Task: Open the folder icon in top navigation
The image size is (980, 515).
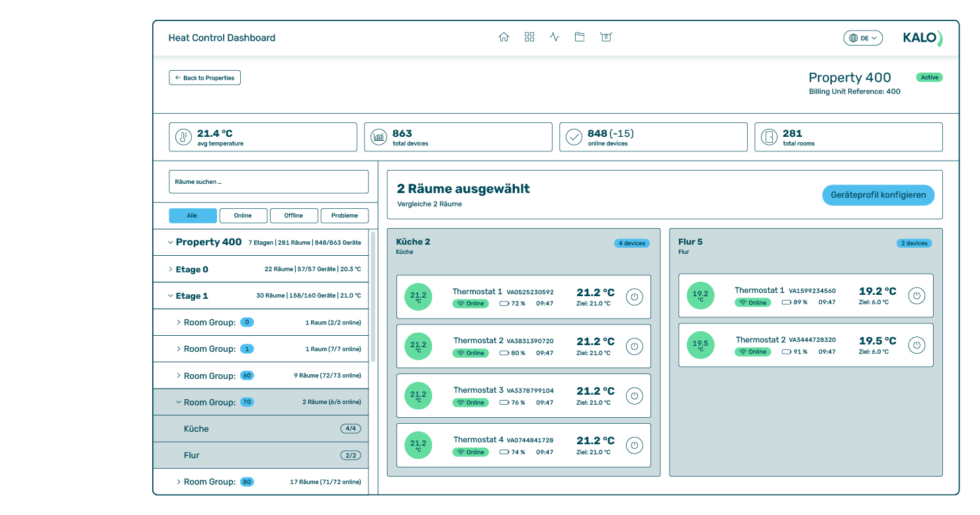Action: pos(580,38)
